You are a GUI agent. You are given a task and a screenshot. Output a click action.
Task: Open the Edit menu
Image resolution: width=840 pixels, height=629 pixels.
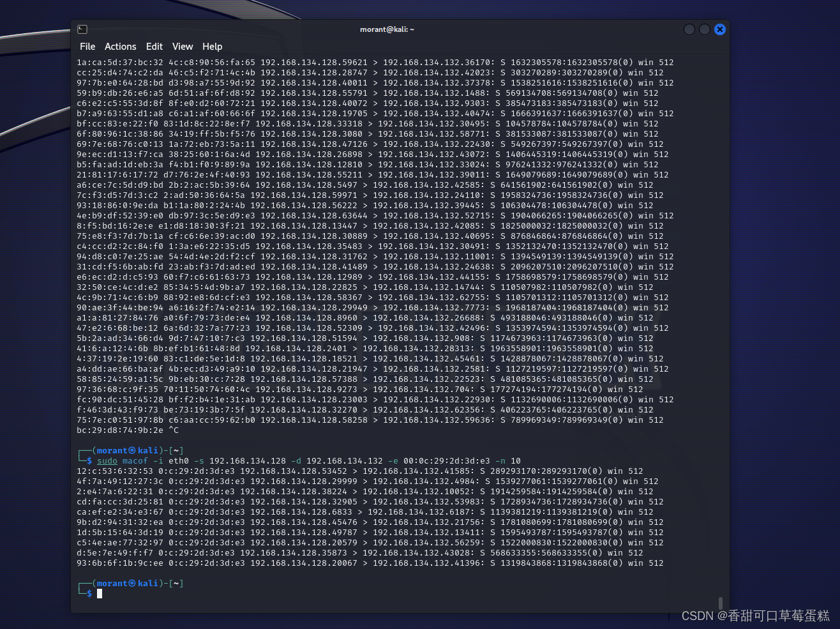click(x=154, y=47)
